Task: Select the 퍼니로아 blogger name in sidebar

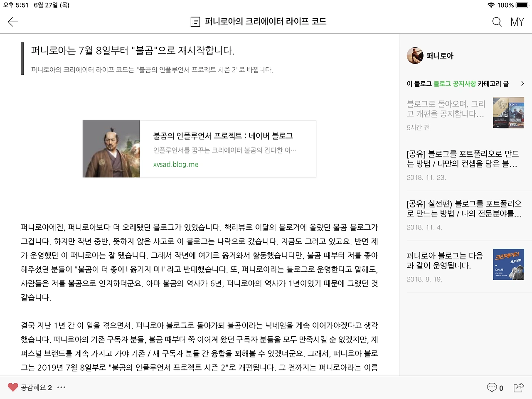Action: [440, 56]
